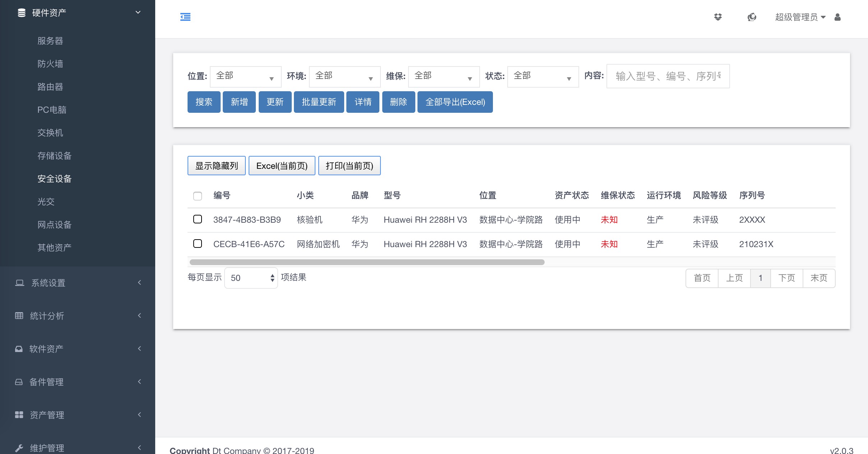Check the select-all checkbox in table header
The width and height of the screenshot is (868, 454).
[198, 196]
